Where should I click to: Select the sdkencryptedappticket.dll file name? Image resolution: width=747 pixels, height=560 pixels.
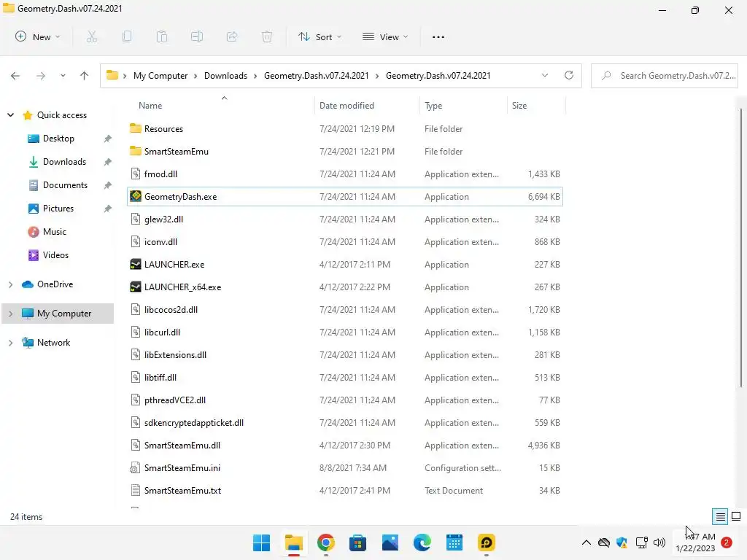(x=194, y=422)
